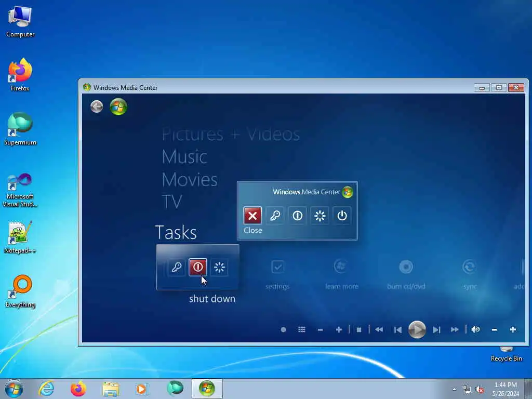The image size is (532, 399).
Task: Open the guide list icon in transport bar
Action: pos(302,329)
